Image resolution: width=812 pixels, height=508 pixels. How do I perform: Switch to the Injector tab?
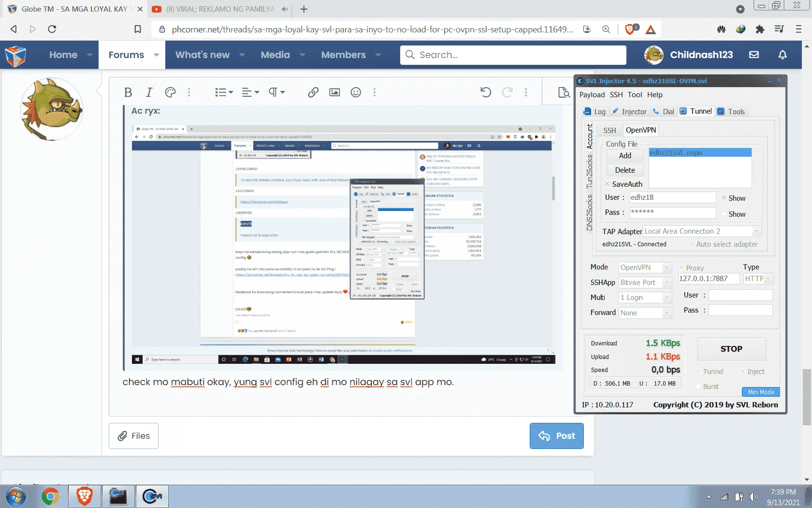[x=629, y=112]
